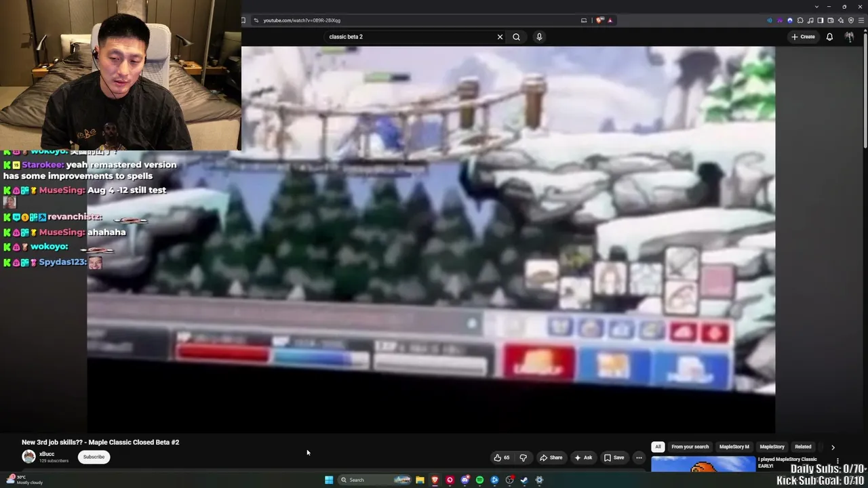Open Steam from the taskbar
868x488 pixels.
coord(524,480)
